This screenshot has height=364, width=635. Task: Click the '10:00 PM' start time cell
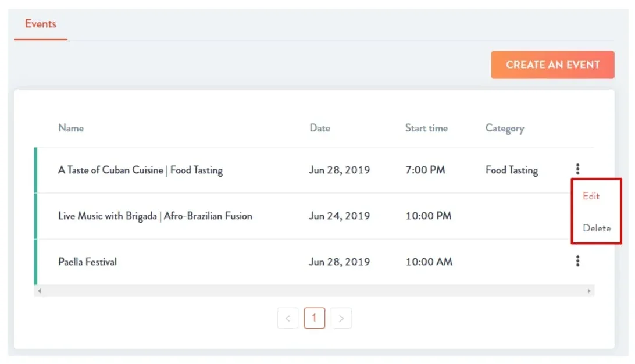tap(429, 216)
